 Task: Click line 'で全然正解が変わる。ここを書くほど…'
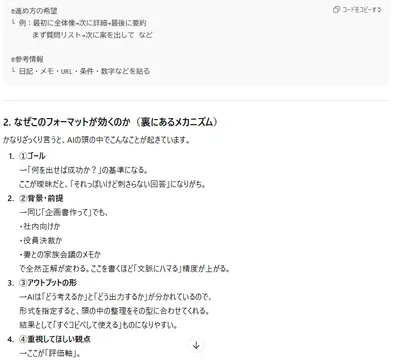(x=124, y=268)
